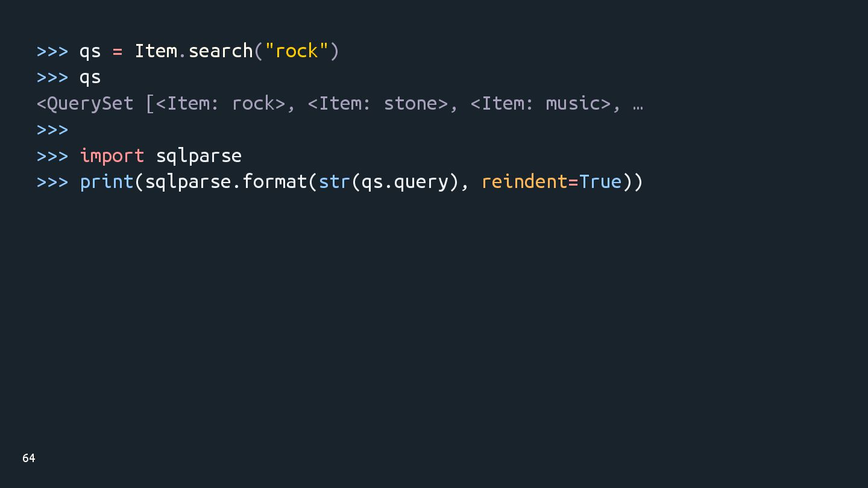Click "<QuerySet" at the output start

click(x=85, y=104)
